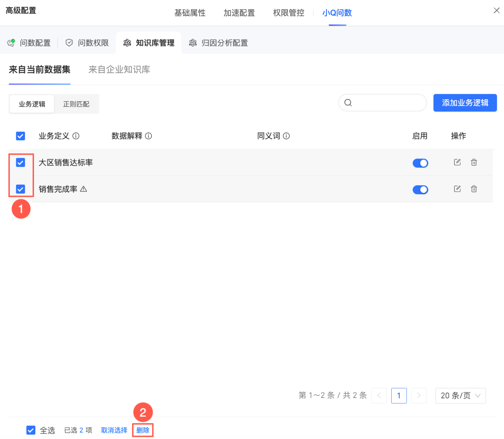This screenshot has width=504, height=439.
Task: Select 来自当前数据集 tab
Action: tap(39, 69)
